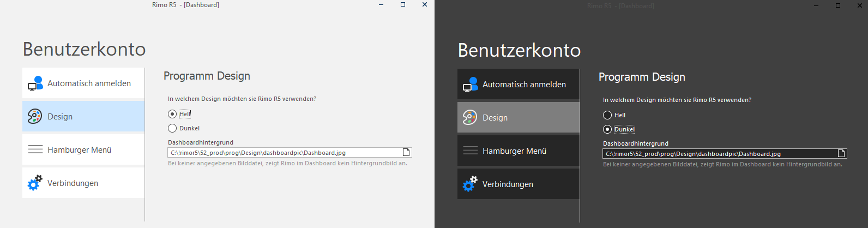Click the Programm Design heading in dark window
This screenshot has width=868, height=228.
642,77
